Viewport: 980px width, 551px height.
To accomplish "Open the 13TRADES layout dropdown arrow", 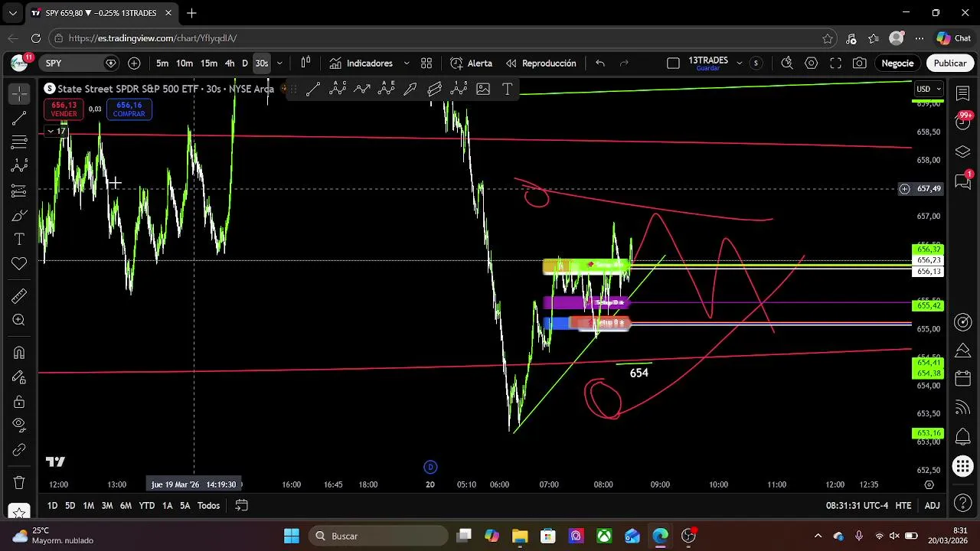I will click(739, 64).
